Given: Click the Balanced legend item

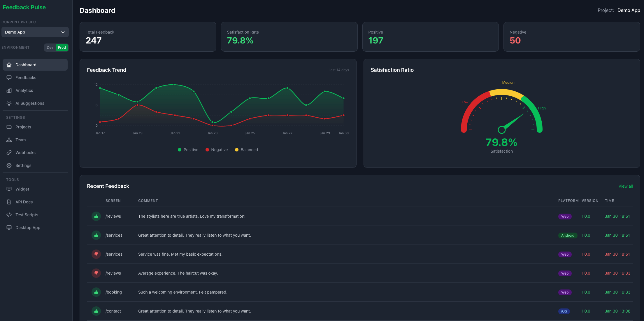Looking at the screenshot, I should point(246,150).
